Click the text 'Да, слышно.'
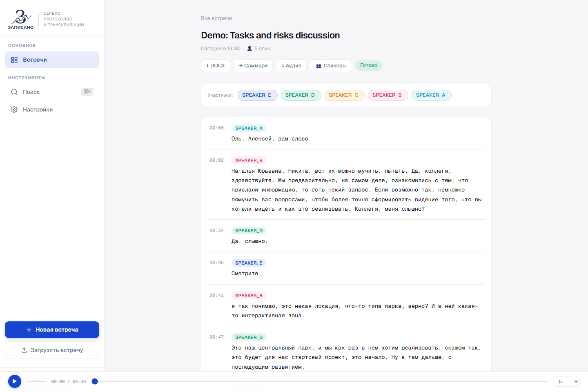This screenshot has width=588, height=392. (249, 241)
